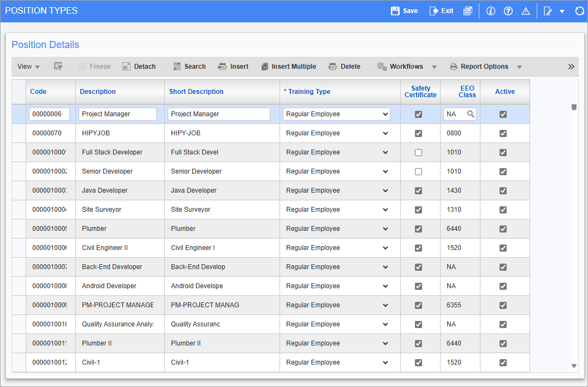This screenshot has height=387, width=588.
Task: Uncheck Safety Certificate for Java Developer
Action: click(x=419, y=191)
